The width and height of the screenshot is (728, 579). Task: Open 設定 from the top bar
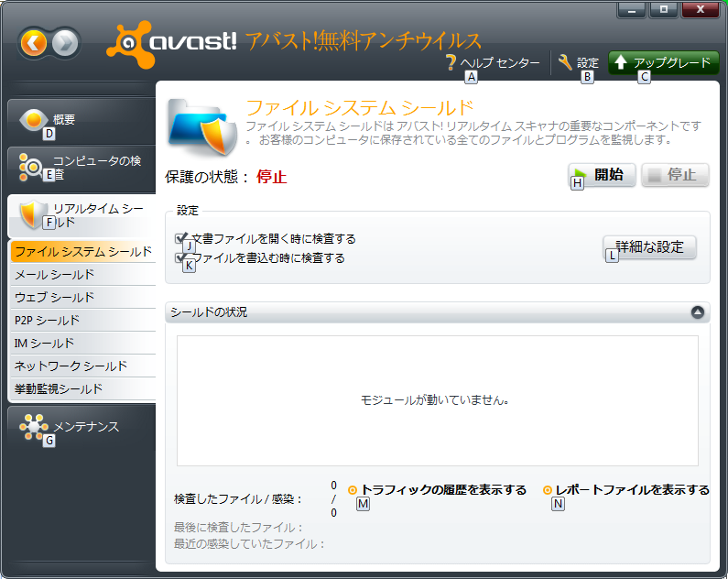579,62
